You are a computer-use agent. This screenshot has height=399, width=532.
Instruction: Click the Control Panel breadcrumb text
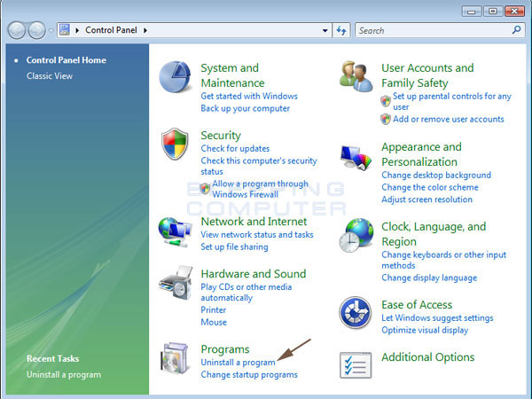tap(112, 30)
